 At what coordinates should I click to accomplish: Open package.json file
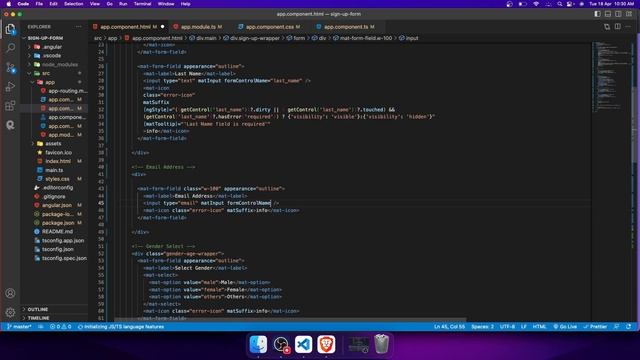[58, 223]
